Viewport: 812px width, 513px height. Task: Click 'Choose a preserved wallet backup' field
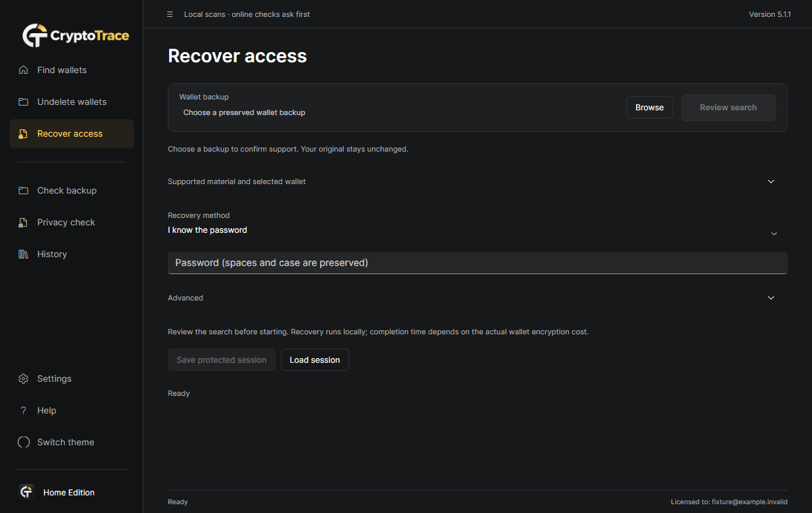click(244, 112)
